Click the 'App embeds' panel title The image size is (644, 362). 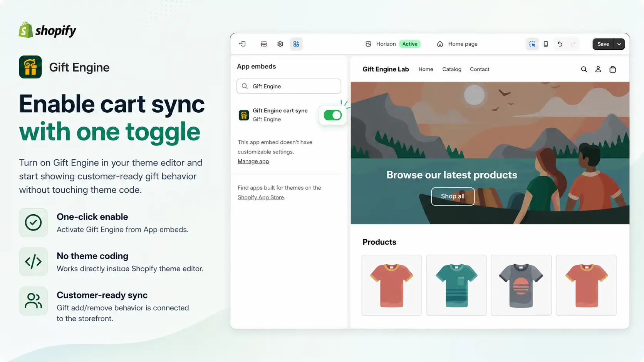pos(257,66)
